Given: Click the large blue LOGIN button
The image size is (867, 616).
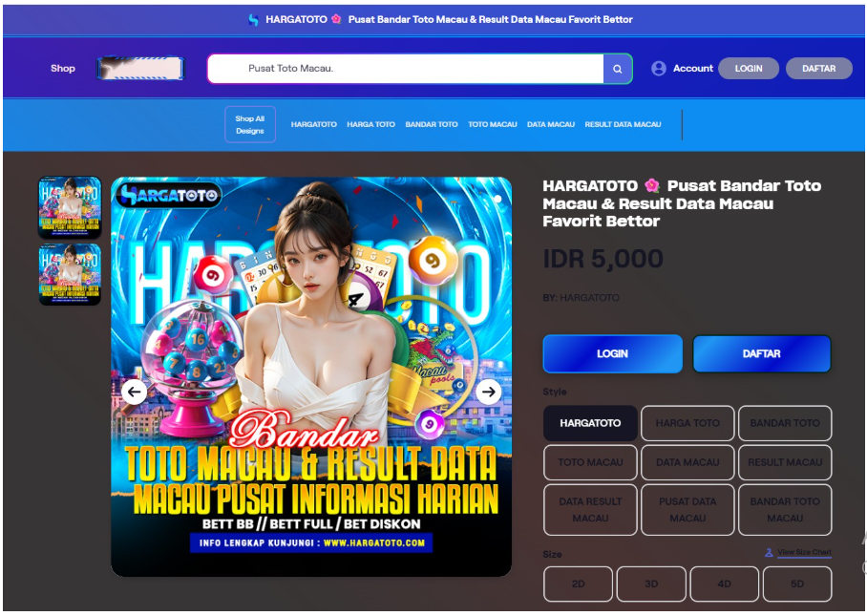Looking at the screenshot, I should coord(613,354).
